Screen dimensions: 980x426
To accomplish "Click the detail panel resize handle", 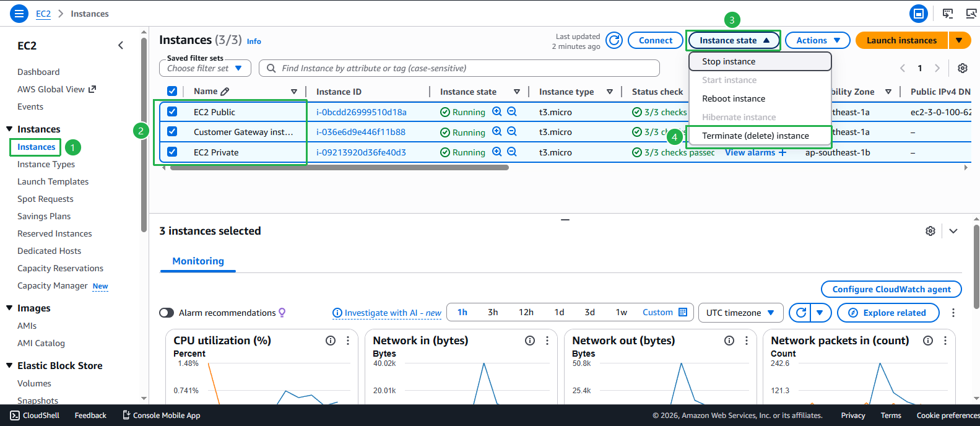I will (x=565, y=220).
